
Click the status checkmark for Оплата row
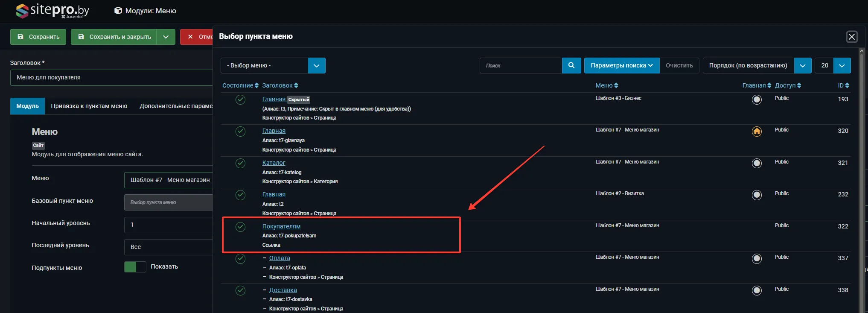tap(240, 259)
